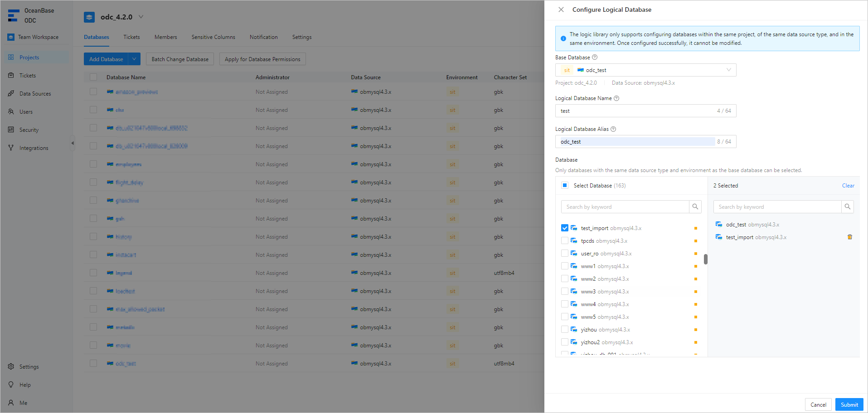Delete test_import from selected databases
Image resolution: width=868 pixels, height=413 pixels.
tap(849, 237)
